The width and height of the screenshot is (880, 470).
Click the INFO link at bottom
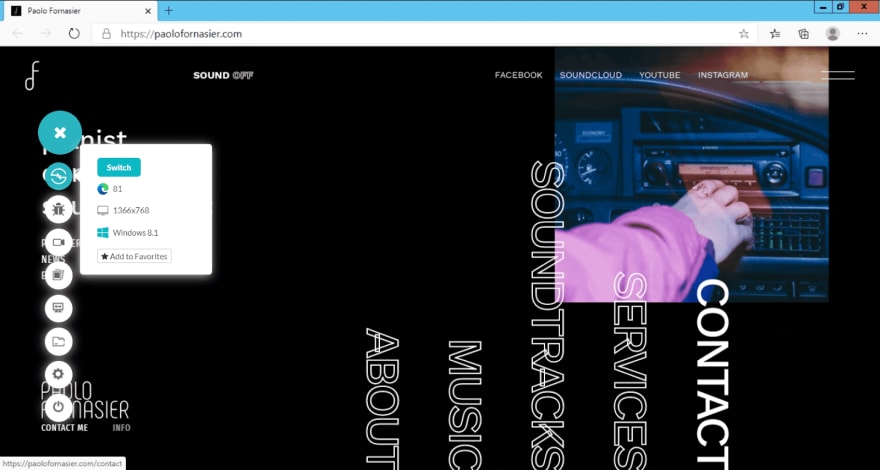[x=121, y=428]
